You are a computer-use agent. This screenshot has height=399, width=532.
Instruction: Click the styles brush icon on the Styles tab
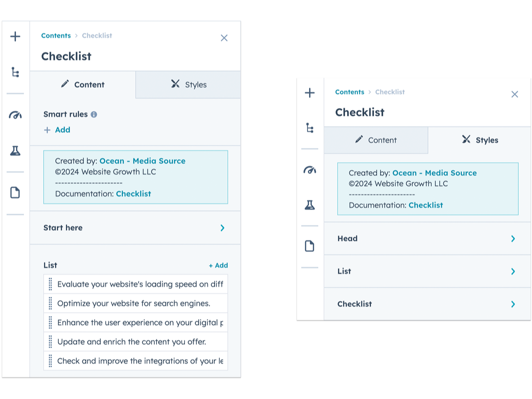point(175,84)
